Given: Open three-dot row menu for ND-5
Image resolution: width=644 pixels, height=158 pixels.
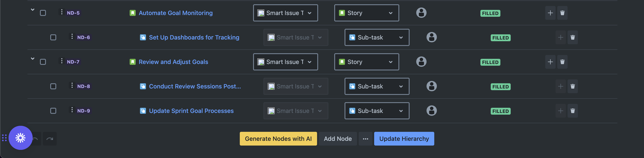Looking at the screenshot, I should pos(62,12).
